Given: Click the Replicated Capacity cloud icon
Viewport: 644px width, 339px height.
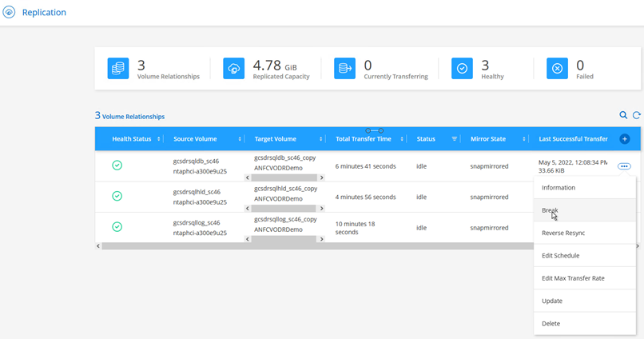Looking at the screenshot, I should [235, 69].
